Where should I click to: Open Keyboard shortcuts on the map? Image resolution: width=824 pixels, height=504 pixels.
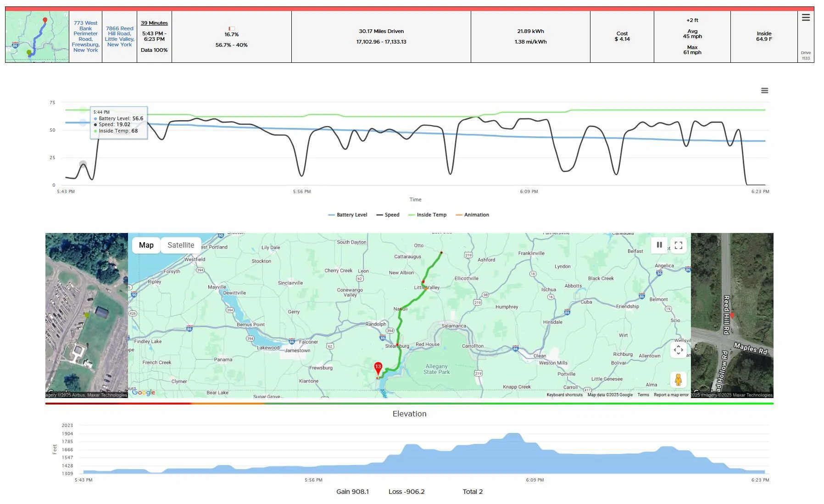coord(565,395)
